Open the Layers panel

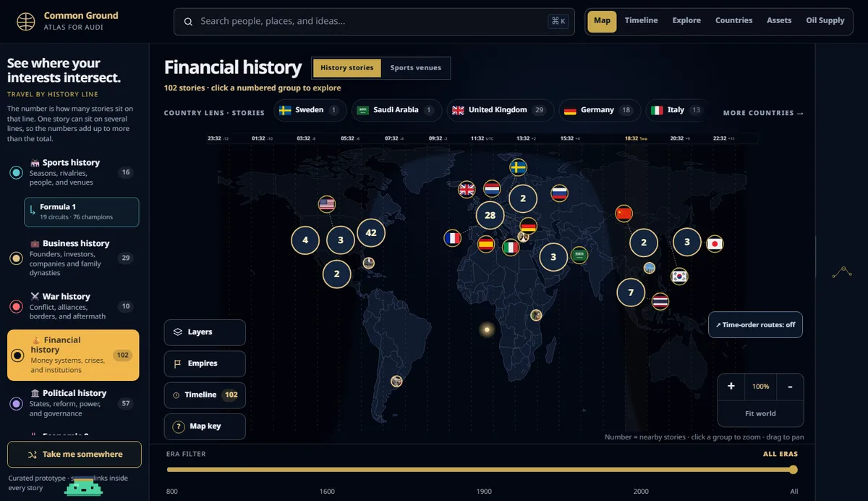click(205, 332)
